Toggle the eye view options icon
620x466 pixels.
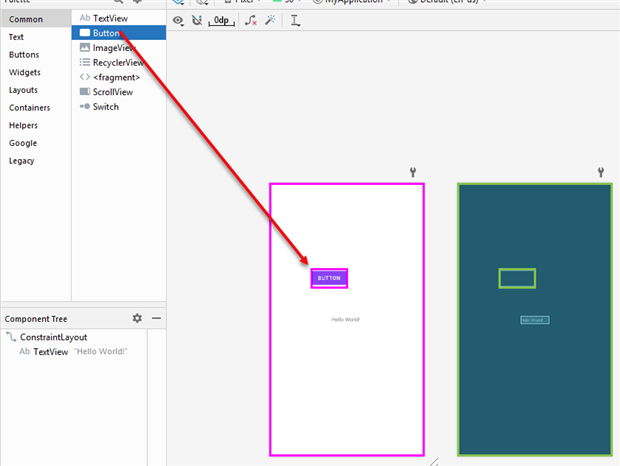point(178,20)
